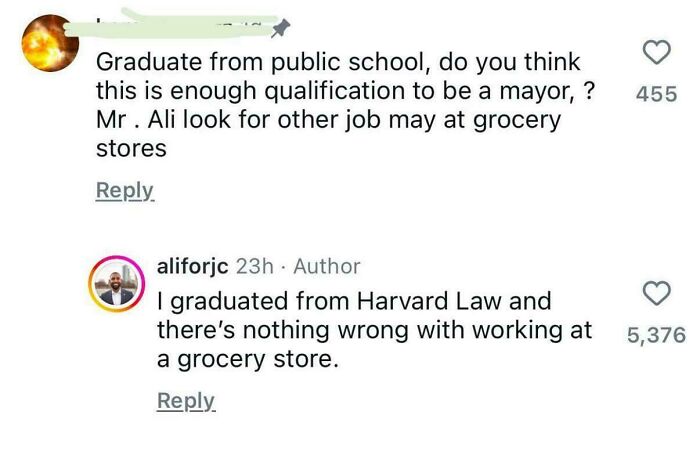Reply to the public school comment
700x459 pixels.
pos(125,190)
